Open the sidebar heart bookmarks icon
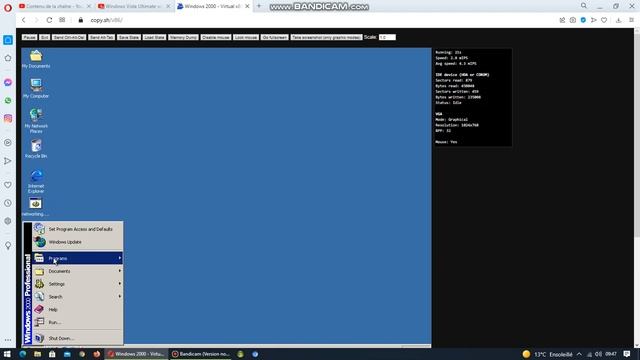Screen dimensions: 640x360 [8, 185]
